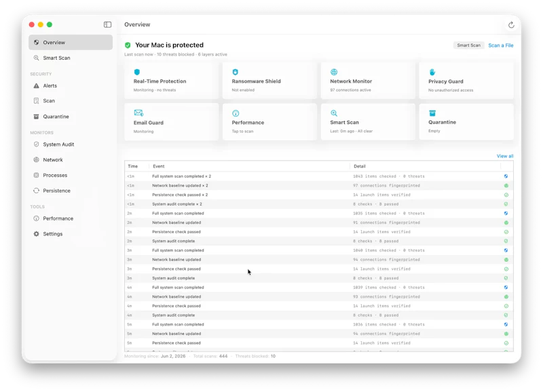Click '1035 items checked · 0 threats' detail
The width and height of the screenshot is (543, 392).
[x=388, y=214]
